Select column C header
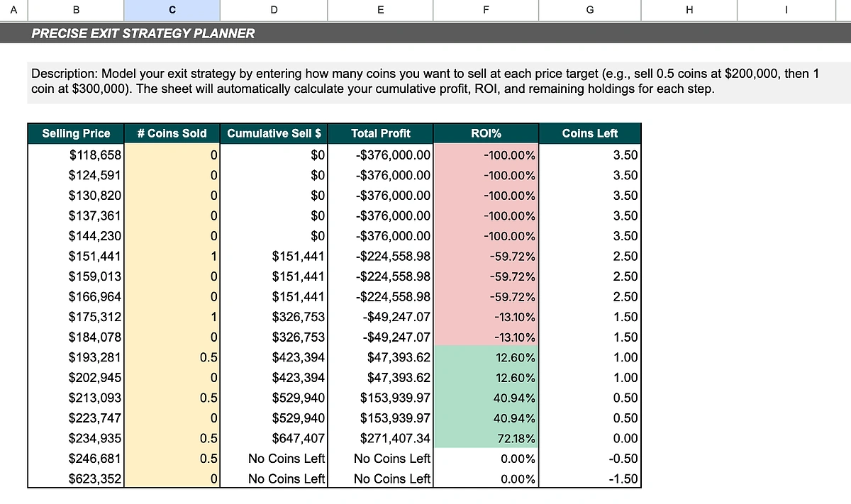This screenshot has width=851, height=504. point(171,9)
